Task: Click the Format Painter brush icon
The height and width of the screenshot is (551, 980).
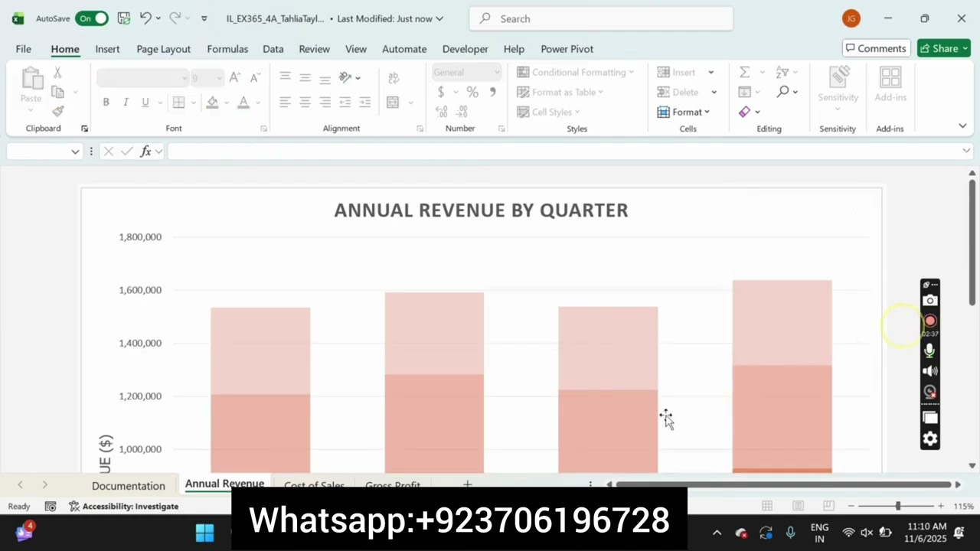Action: pos(58,111)
